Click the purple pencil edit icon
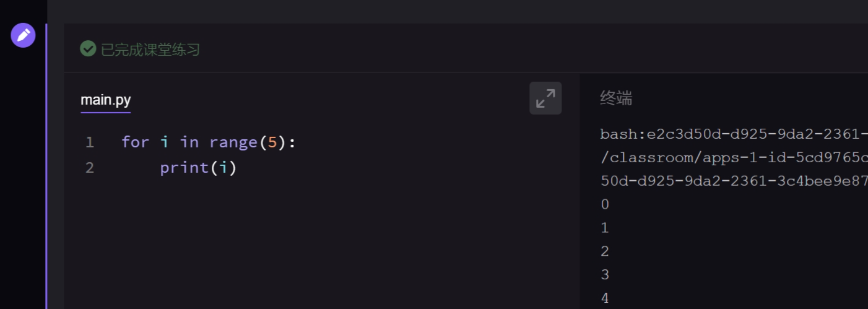This screenshot has height=309, width=868. click(x=23, y=35)
